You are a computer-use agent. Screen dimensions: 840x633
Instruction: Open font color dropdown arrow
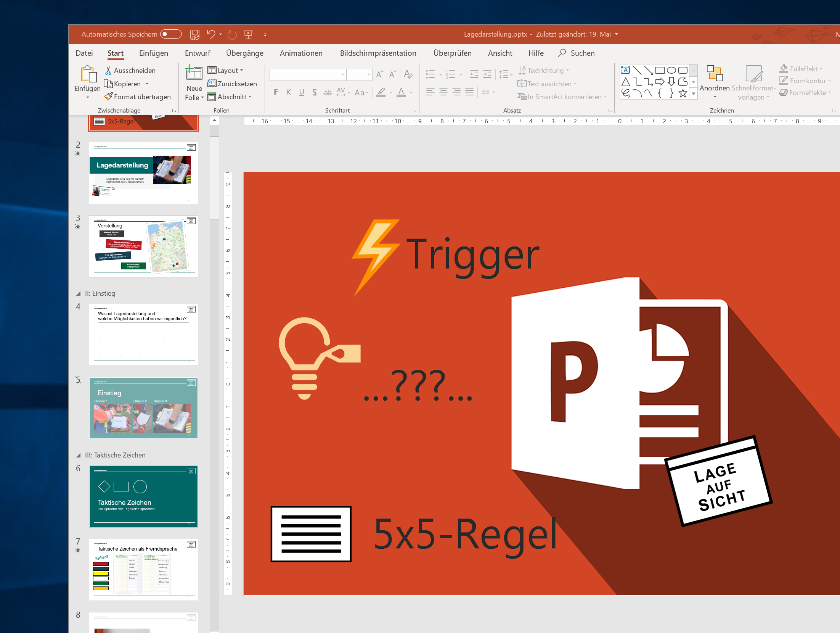click(x=411, y=93)
